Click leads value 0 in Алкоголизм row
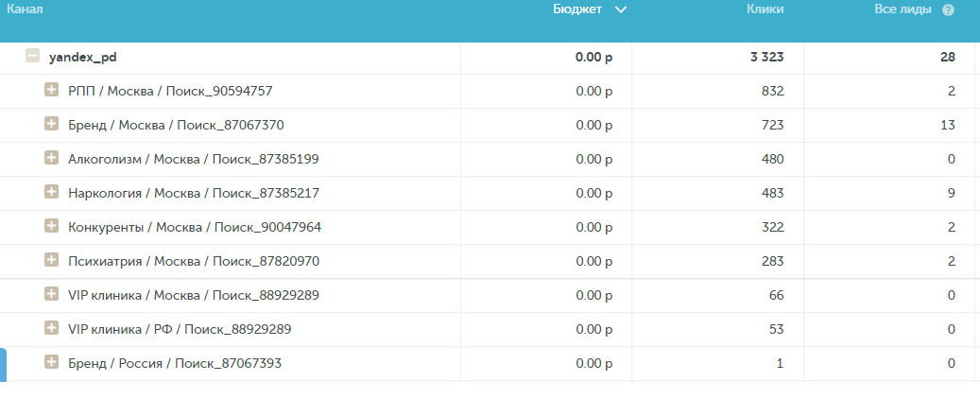 (x=952, y=159)
